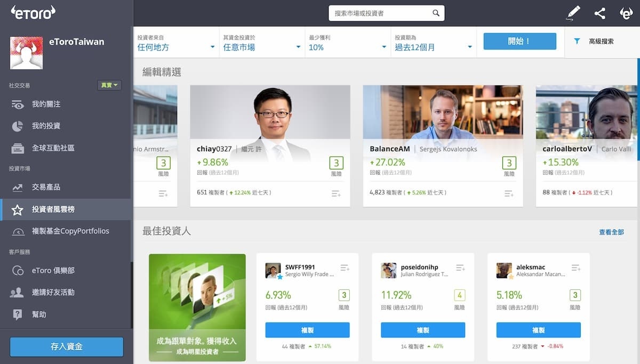Click the 幫助 question mark icon
The width and height of the screenshot is (640, 364).
click(18, 314)
